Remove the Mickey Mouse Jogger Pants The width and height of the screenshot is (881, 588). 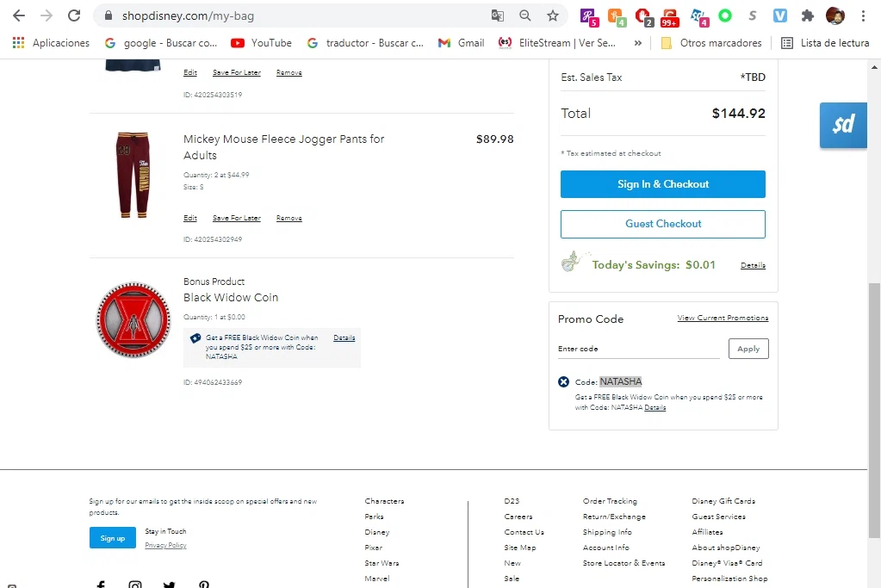click(288, 218)
